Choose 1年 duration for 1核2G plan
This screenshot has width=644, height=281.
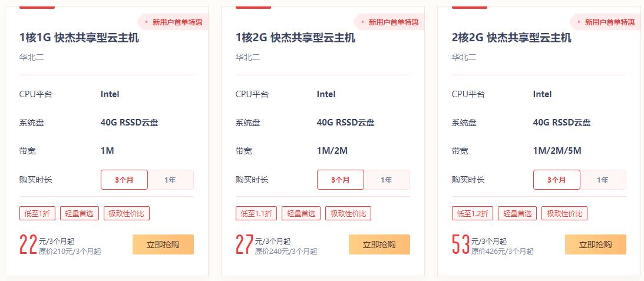tap(387, 180)
